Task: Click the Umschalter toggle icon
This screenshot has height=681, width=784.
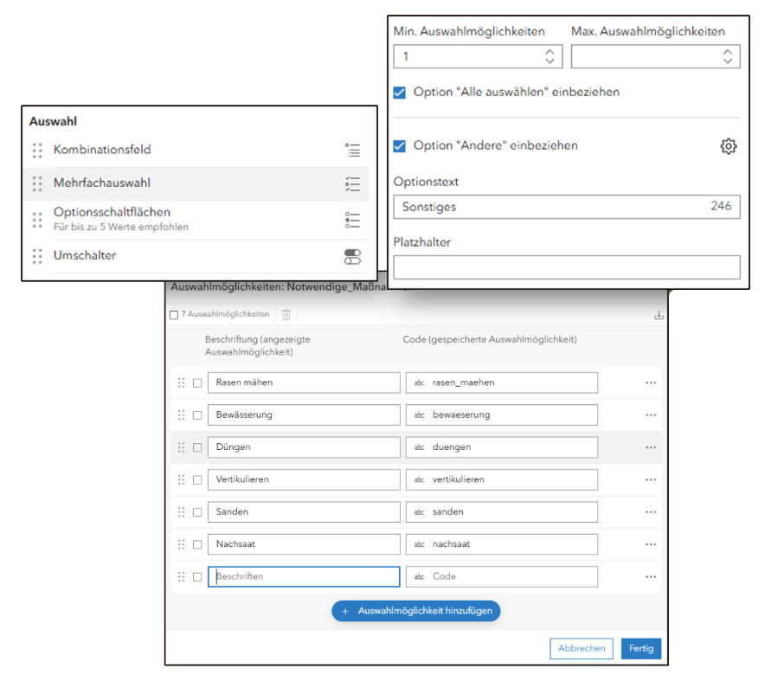Action: [x=352, y=257]
